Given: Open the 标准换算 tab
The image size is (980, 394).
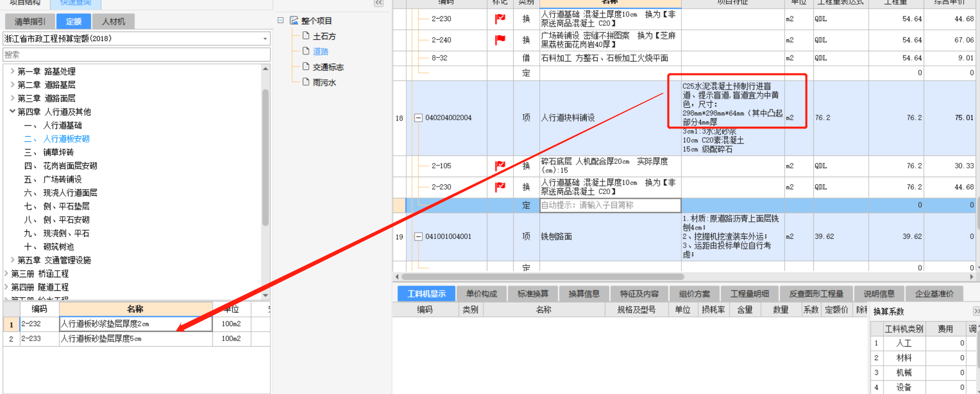Looking at the screenshot, I should pos(533,294).
